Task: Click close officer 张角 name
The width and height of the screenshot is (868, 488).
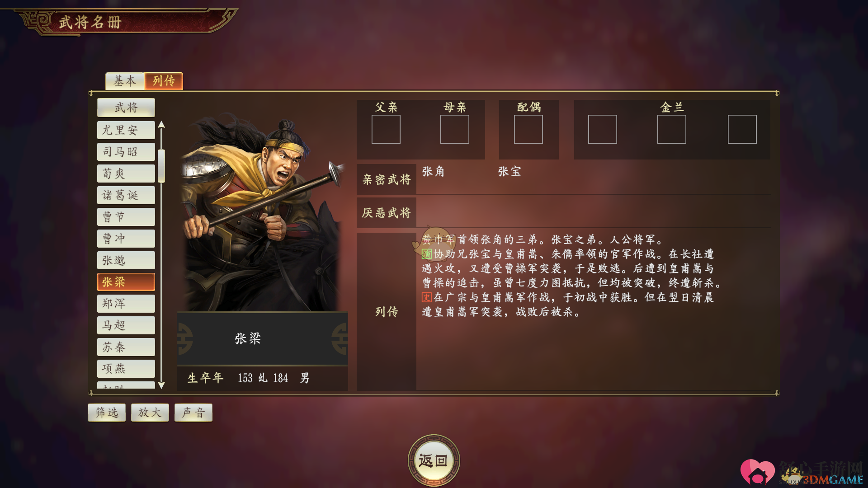Action: coord(434,172)
